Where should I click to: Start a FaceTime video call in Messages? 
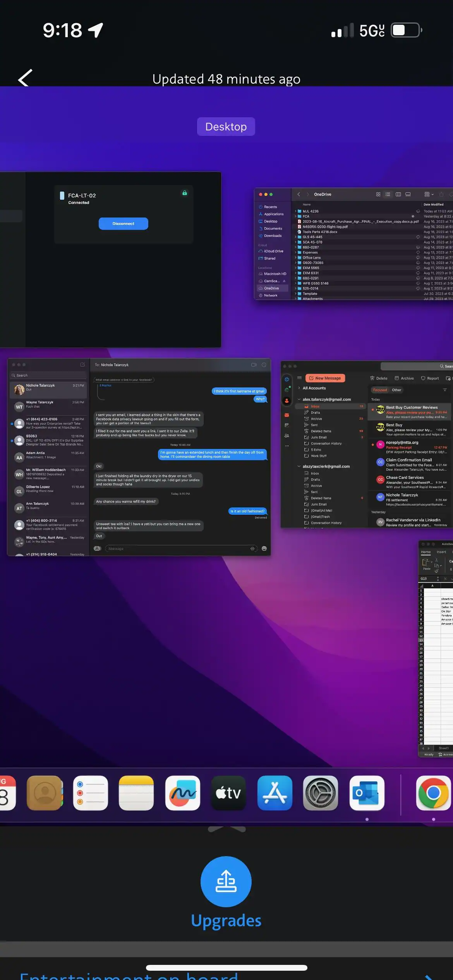pos(254,365)
